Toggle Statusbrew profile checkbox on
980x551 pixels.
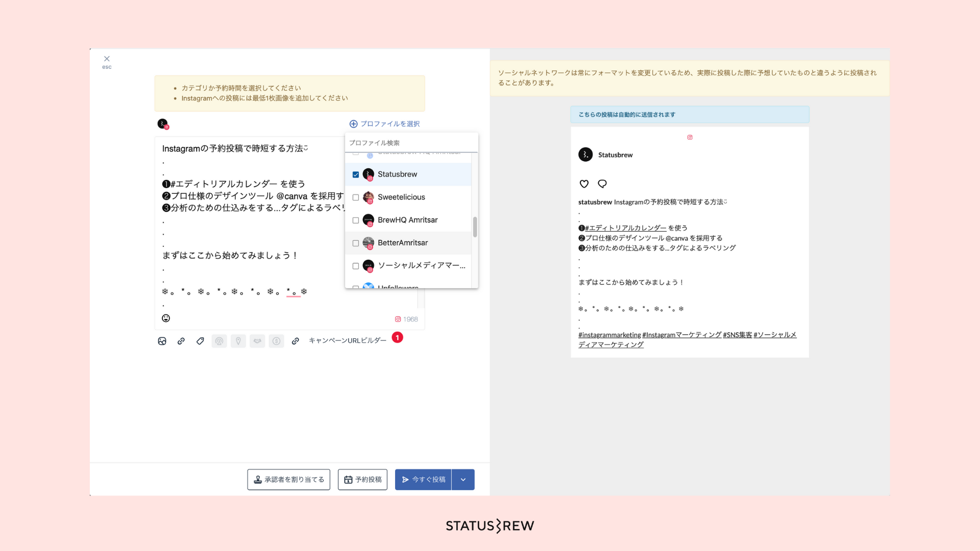pos(355,174)
